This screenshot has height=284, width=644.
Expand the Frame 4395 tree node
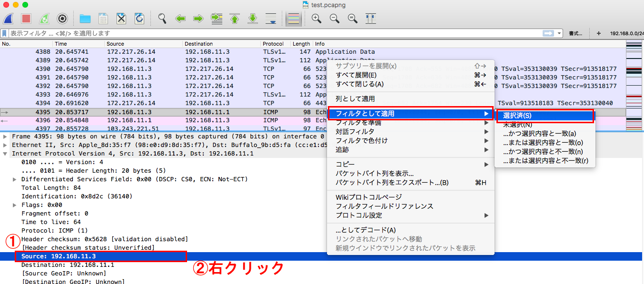(x=5, y=137)
